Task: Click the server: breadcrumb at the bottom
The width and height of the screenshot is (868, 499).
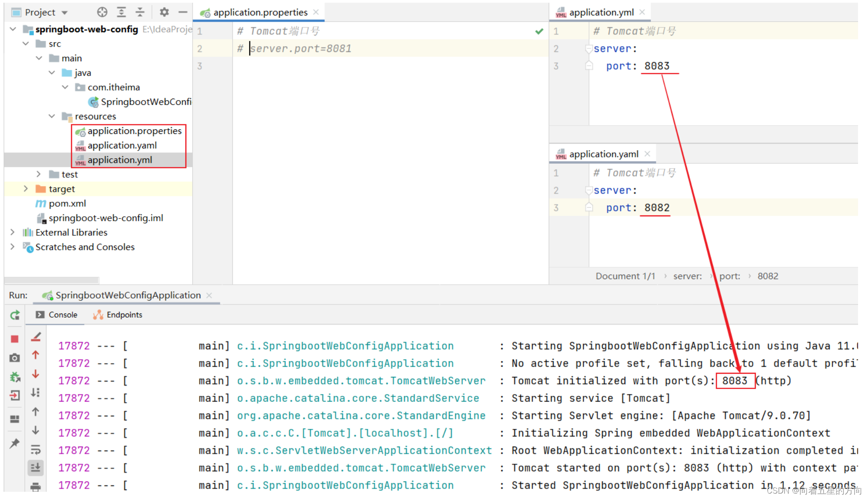Action: click(687, 276)
